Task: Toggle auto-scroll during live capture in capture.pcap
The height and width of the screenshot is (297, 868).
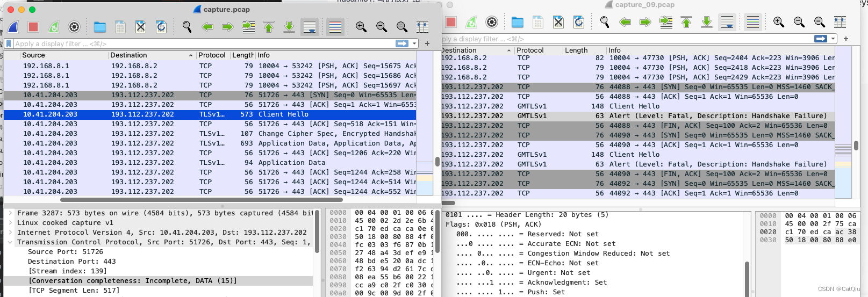Action: 310,27
